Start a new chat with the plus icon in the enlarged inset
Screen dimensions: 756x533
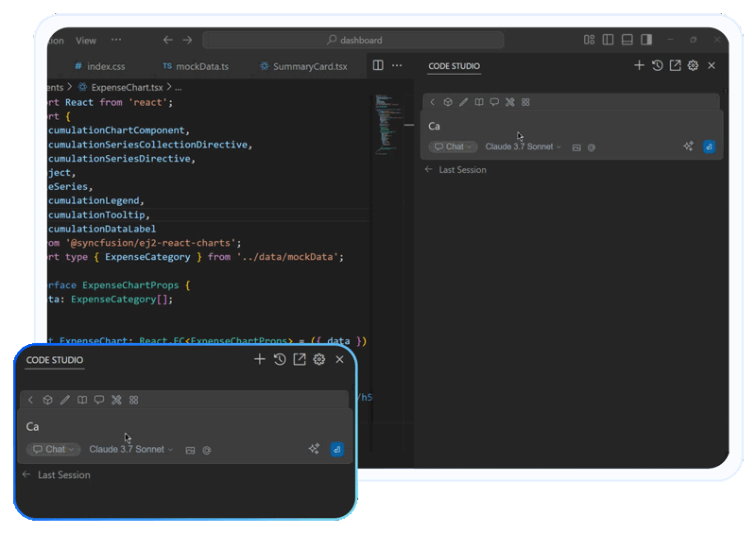point(260,359)
